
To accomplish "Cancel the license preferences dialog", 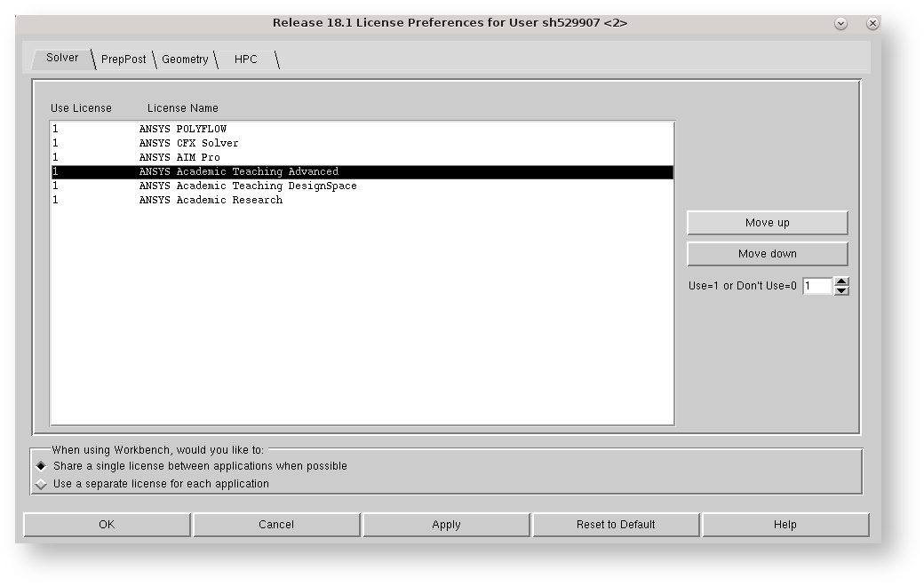I will pos(276,524).
